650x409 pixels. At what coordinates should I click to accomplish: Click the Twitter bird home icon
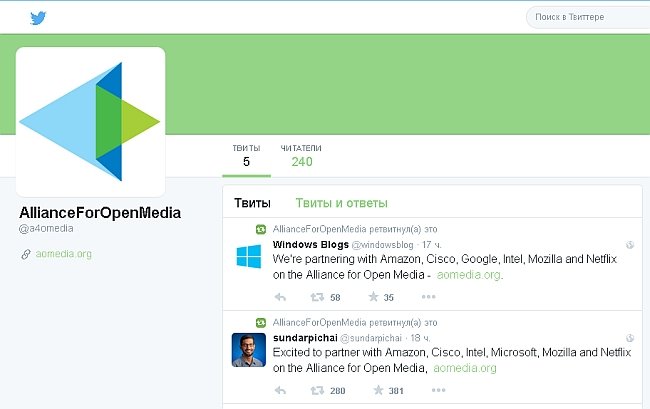click(38, 18)
